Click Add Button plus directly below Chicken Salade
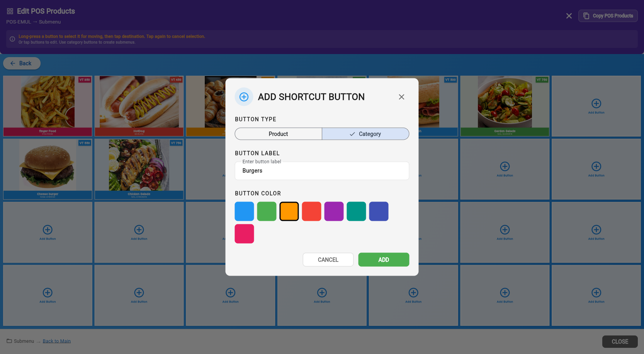Screen dimensions: 644x354 [139, 230]
